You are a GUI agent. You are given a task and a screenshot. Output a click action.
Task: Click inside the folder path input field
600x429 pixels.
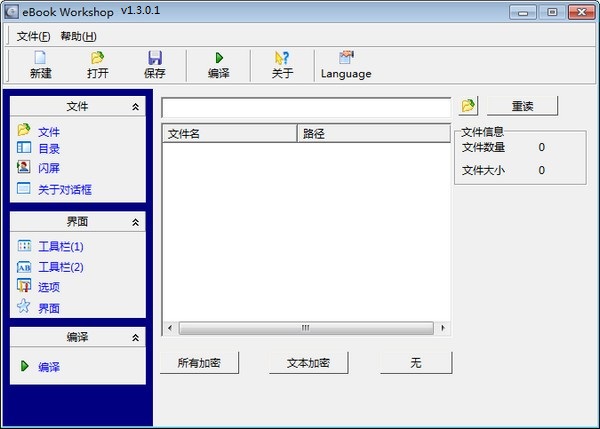pos(306,108)
